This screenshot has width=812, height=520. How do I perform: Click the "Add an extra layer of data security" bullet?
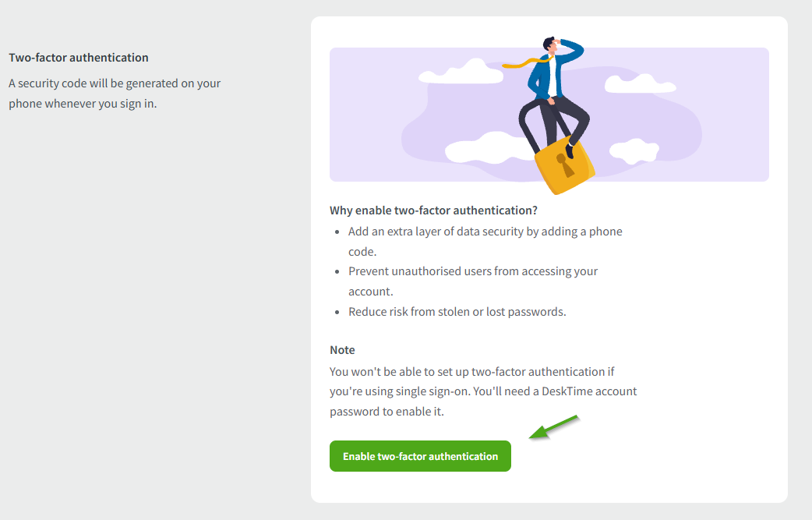[x=485, y=232]
